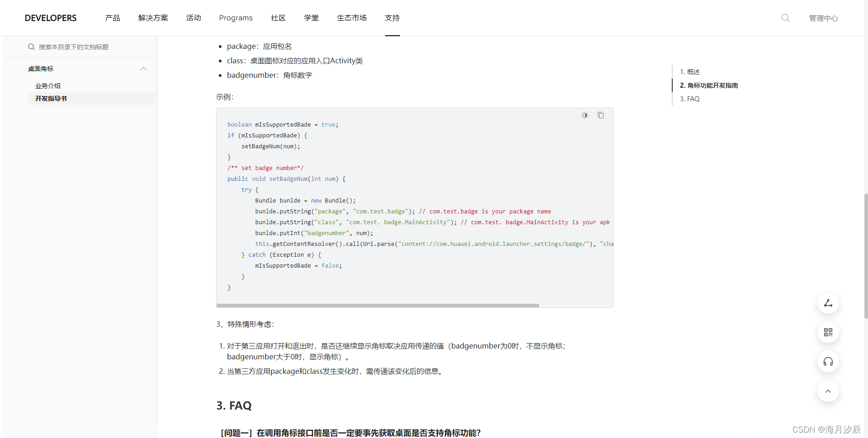Open the 社区 menu
The image size is (868, 438).
278,18
